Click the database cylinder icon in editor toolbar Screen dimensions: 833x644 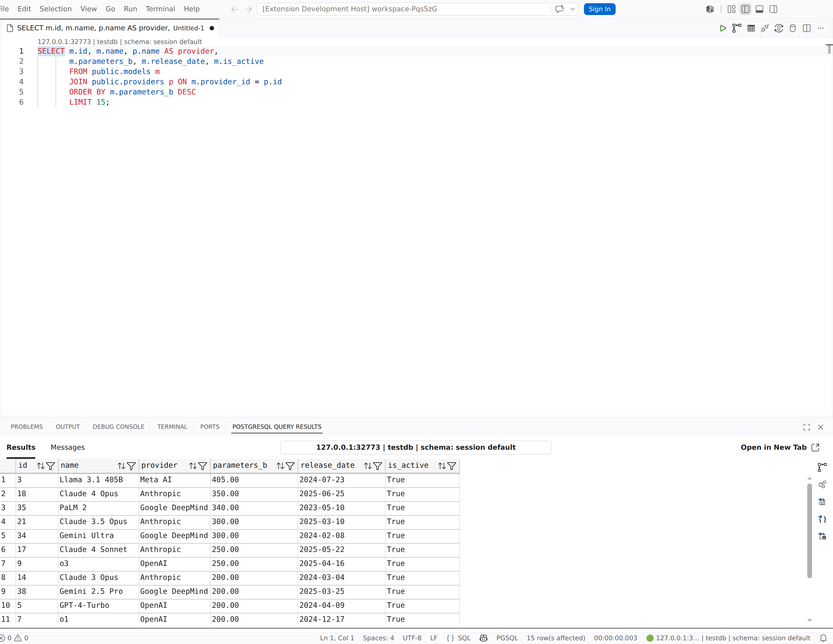click(x=792, y=28)
